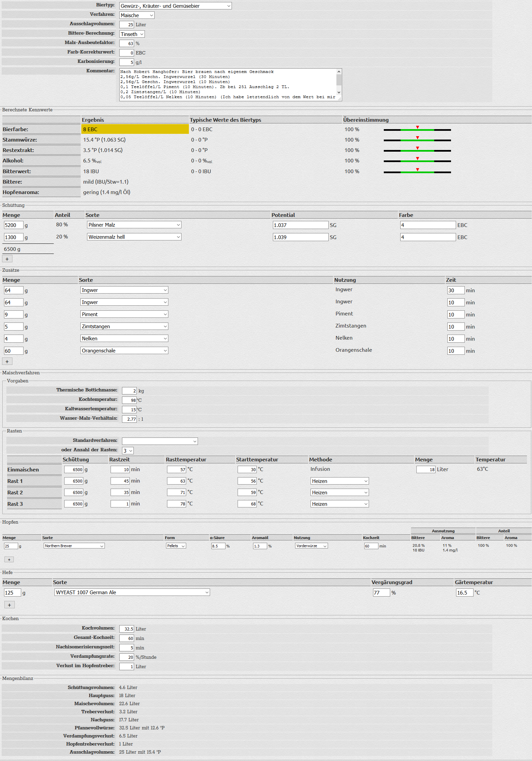Click the Ausschlagvolumen input field
The image size is (532, 761).
tap(127, 25)
